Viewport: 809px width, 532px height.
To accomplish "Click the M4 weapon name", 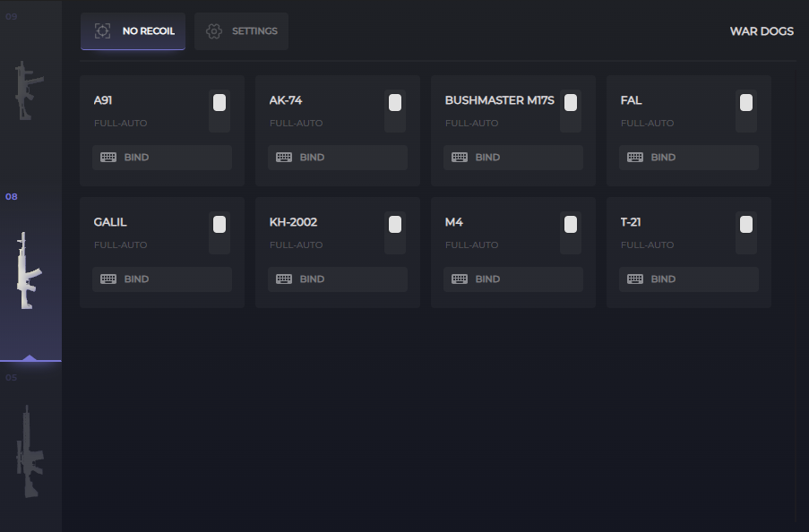I will pyautogui.click(x=454, y=222).
